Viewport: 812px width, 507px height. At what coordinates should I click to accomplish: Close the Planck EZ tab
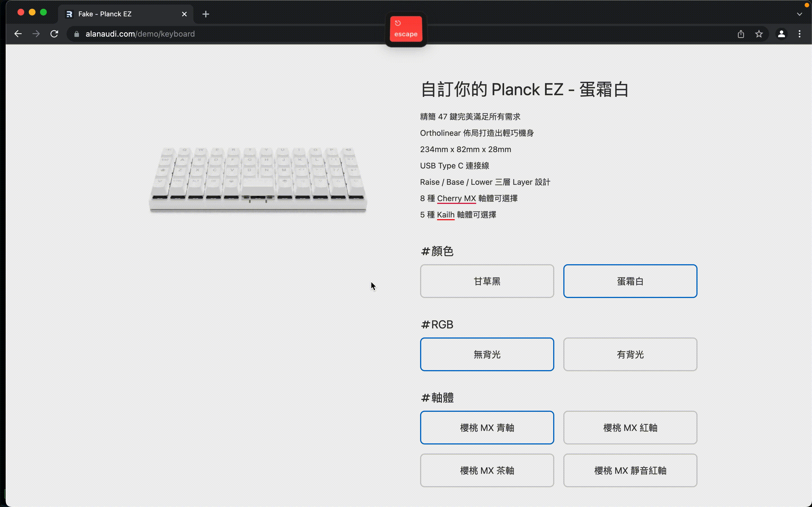pyautogui.click(x=184, y=14)
